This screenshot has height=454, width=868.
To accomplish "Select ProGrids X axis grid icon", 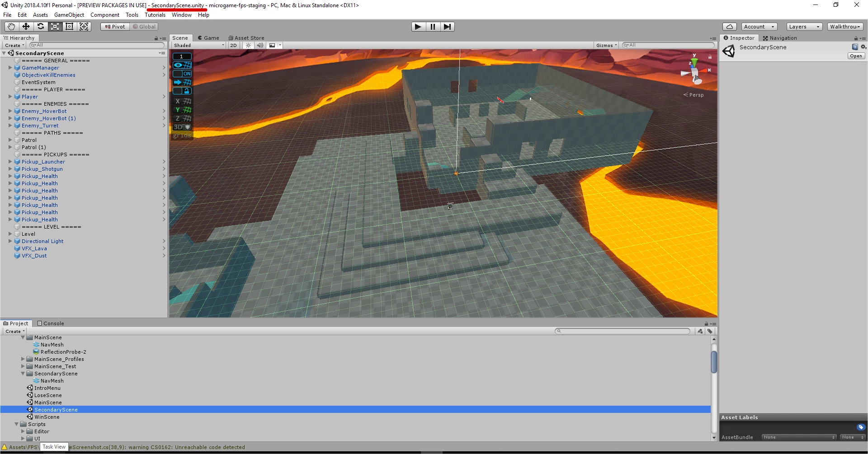I will (x=182, y=101).
